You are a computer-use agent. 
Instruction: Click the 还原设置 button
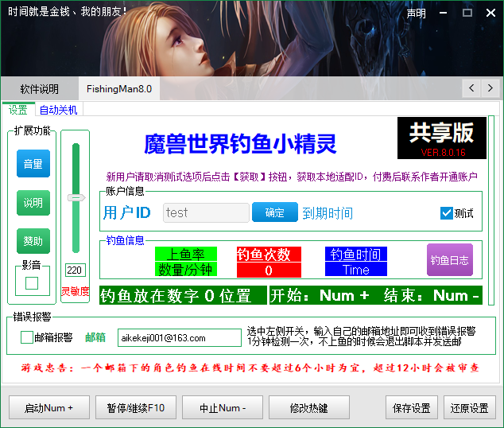tap(470, 407)
